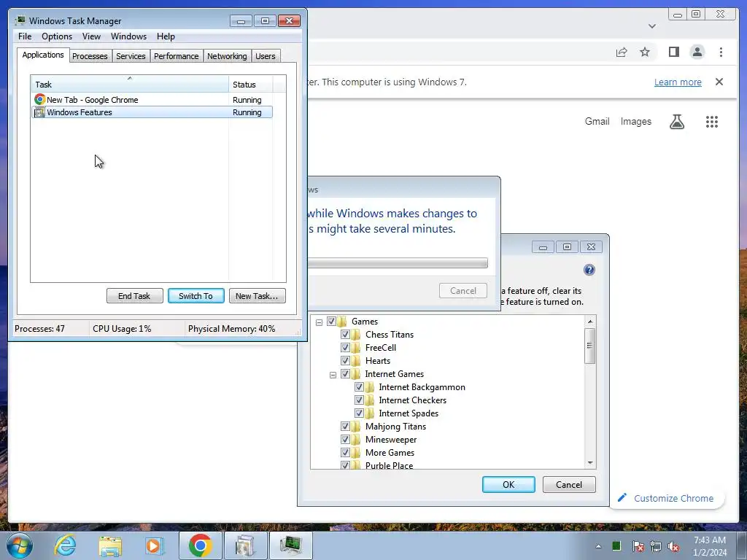Sort by the Task column header

pyautogui.click(x=130, y=85)
